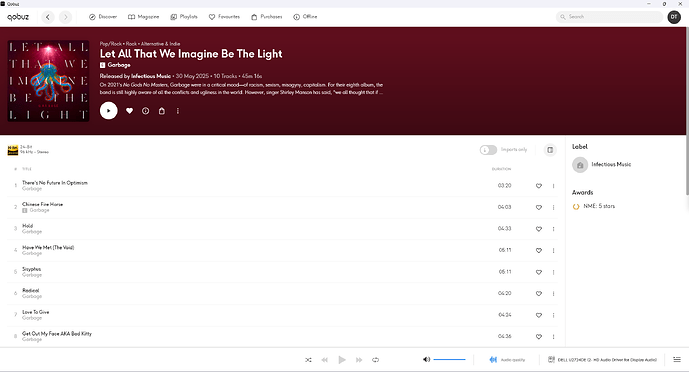Mute with the volume speaker icon

(x=426, y=359)
